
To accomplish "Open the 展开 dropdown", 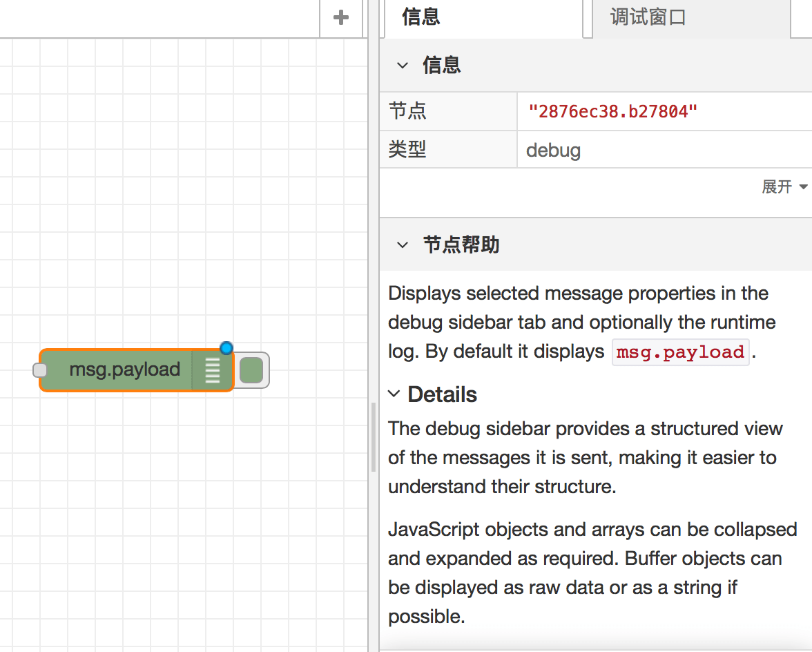I will tap(784, 186).
